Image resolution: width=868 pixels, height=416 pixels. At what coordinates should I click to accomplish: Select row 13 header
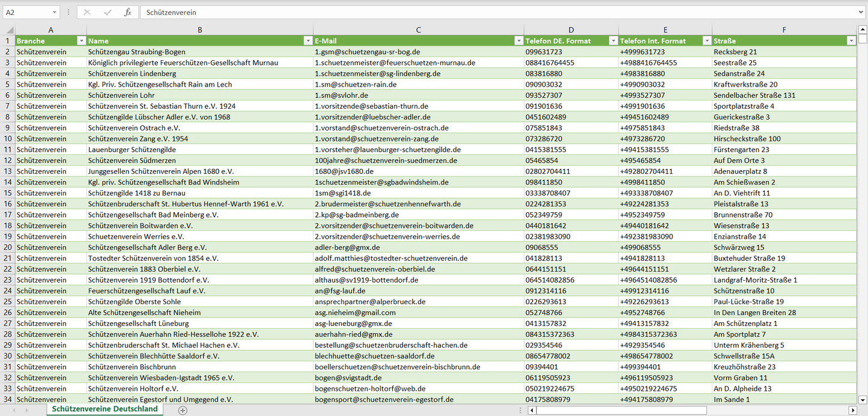pos(8,171)
